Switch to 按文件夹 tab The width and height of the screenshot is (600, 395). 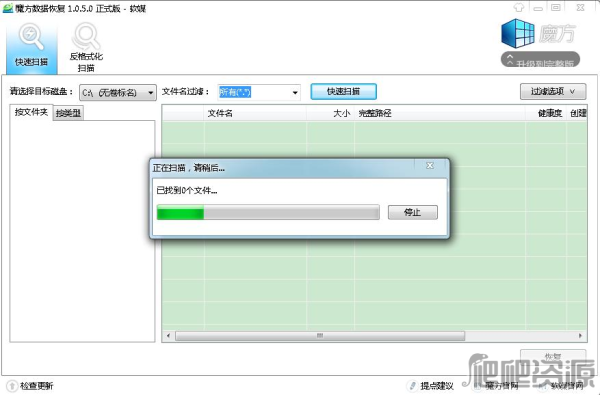pyautogui.click(x=31, y=112)
